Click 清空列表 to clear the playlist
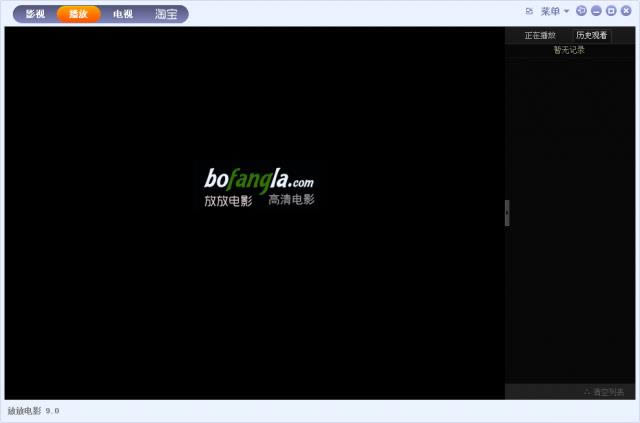 (x=604, y=392)
